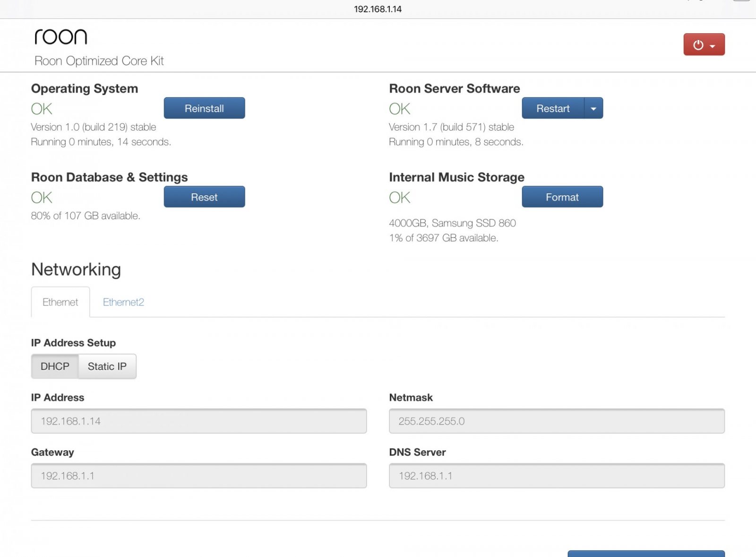
Task: Reinstall the Operating System
Action: [x=204, y=108]
